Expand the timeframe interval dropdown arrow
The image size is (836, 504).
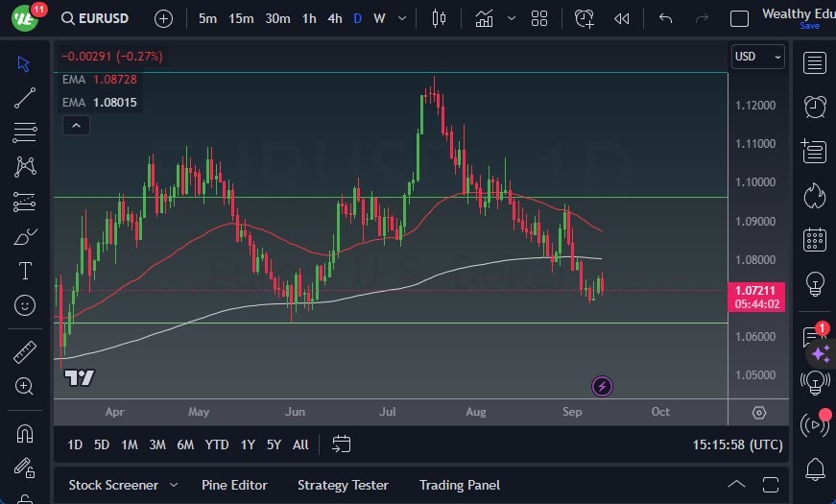(x=401, y=18)
